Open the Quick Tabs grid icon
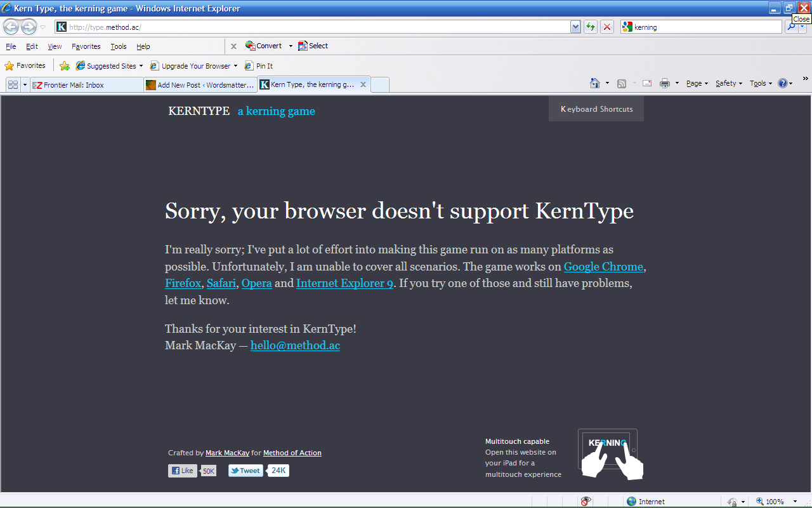 (13, 84)
